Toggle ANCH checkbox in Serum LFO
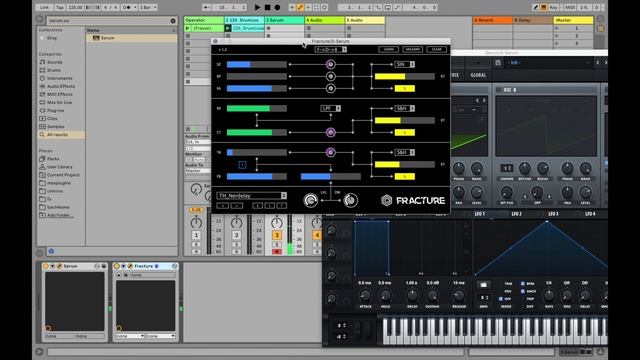 point(522,291)
